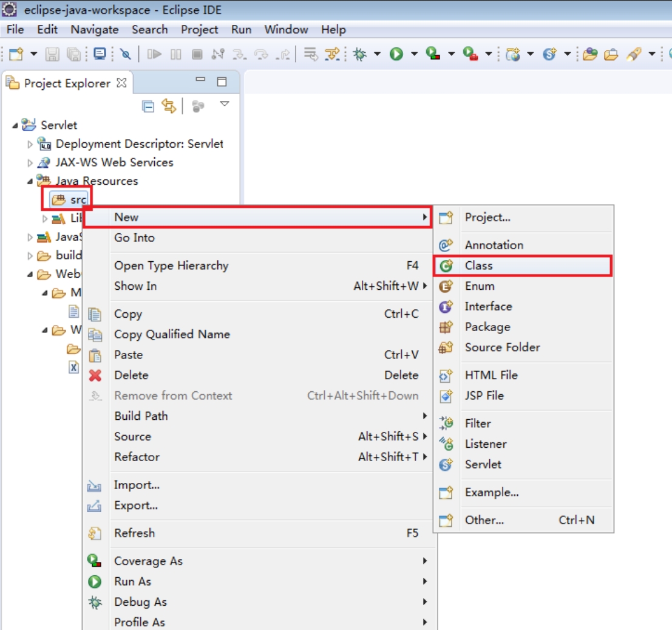This screenshot has height=630, width=672.
Task: Click the Resume debug toolbar icon
Action: tap(154, 54)
